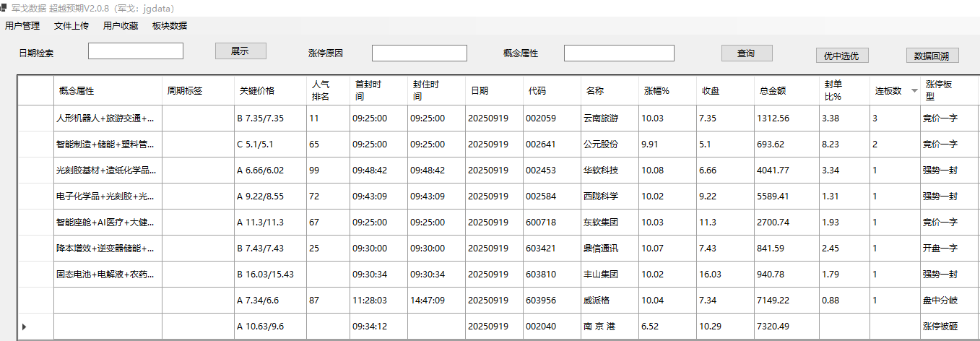Open the 板块数据 menu
The width and height of the screenshot is (980, 341).
[170, 26]
